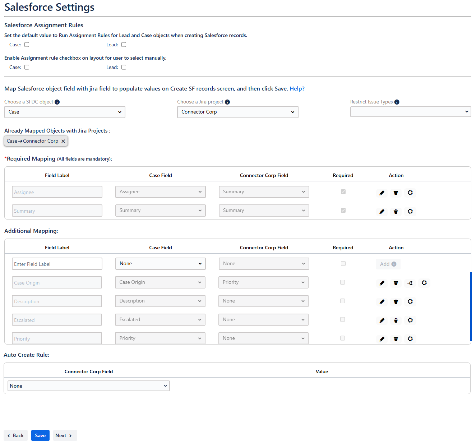Show info for Restrict Issue Types
The width and height of the screenshot is (476, 448).
coord(397,102)
